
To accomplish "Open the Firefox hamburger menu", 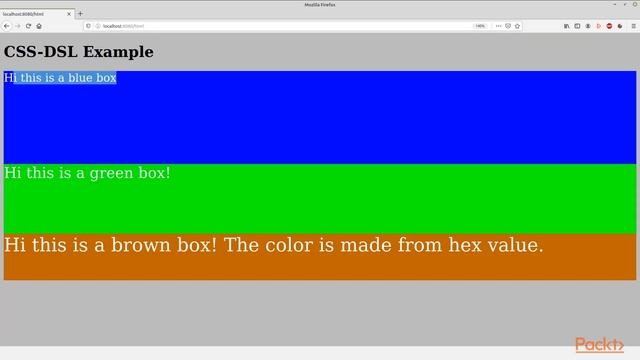I will point(633,26).
